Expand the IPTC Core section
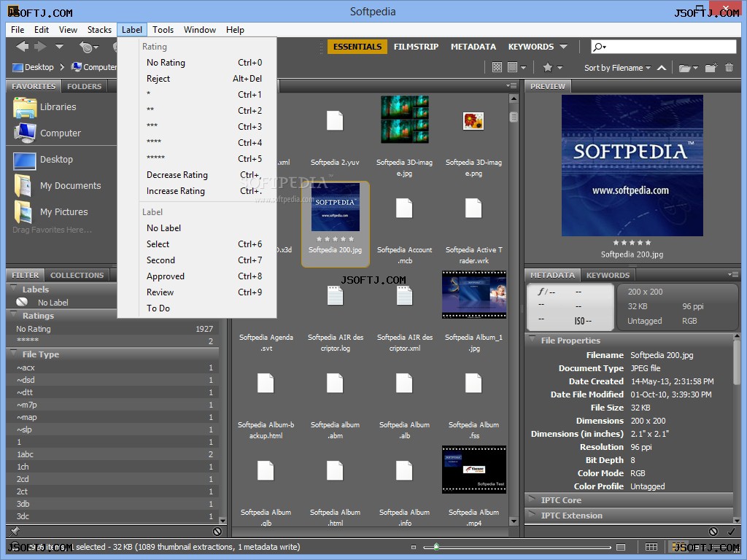Viewport: 747px width, 560px height. pos(532,499)
